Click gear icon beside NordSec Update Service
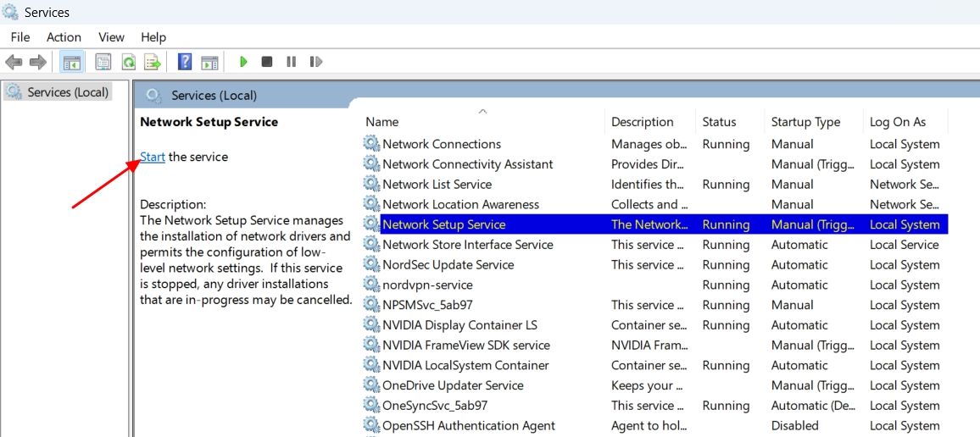The image size is (980, 437). (x=371, y=264)
